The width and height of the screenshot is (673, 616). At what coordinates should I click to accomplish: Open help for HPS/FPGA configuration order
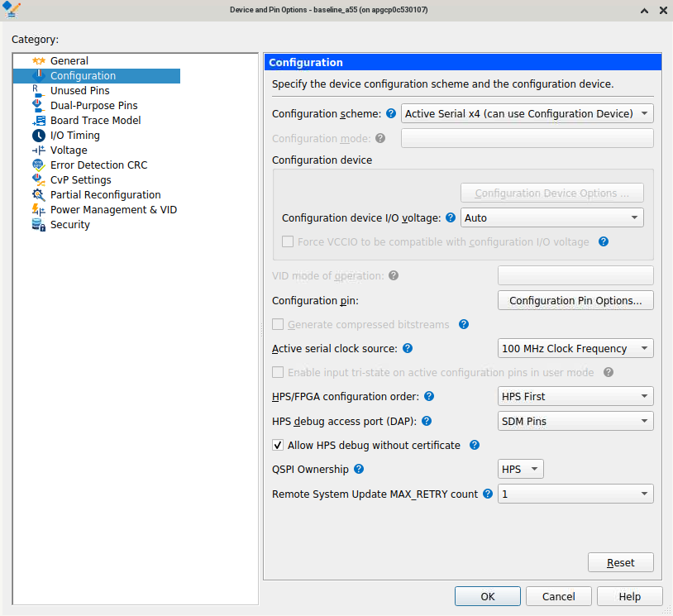(429, 396)
